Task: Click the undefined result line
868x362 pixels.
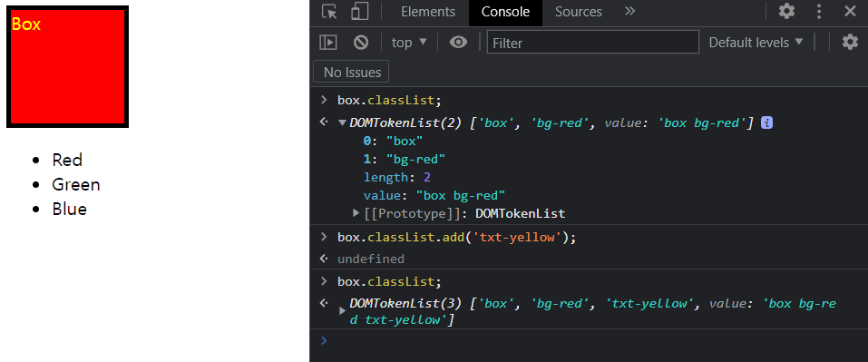Action: point(371,259)
